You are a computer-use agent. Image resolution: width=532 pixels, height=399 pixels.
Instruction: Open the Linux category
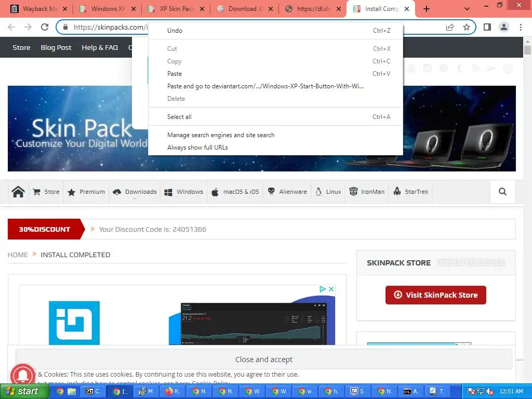(x=328, y=192)
